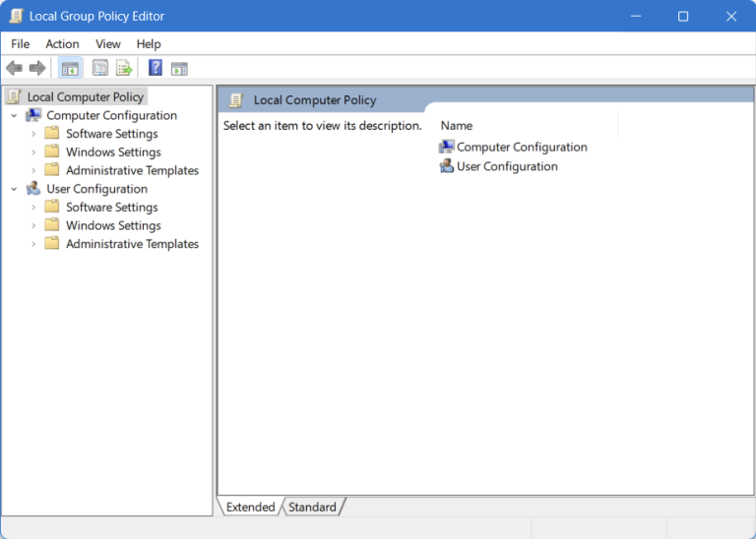Select User Configuration in the right pane

506,166
